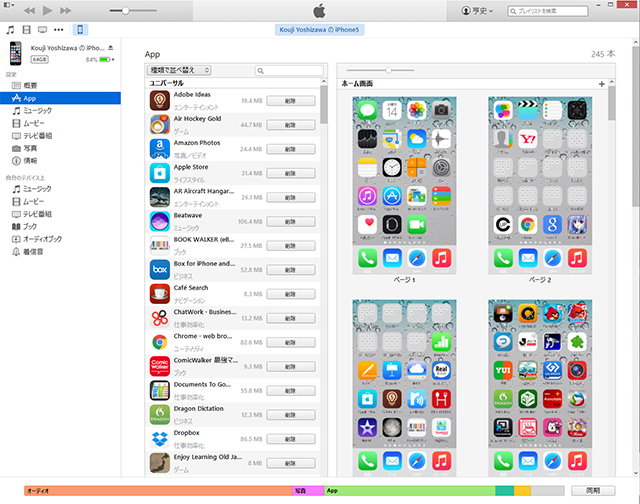Image resolution: width=640 pixels, height=504 pixels.
Task: Add a new home screen page with plus
Action: coord(601,84)
